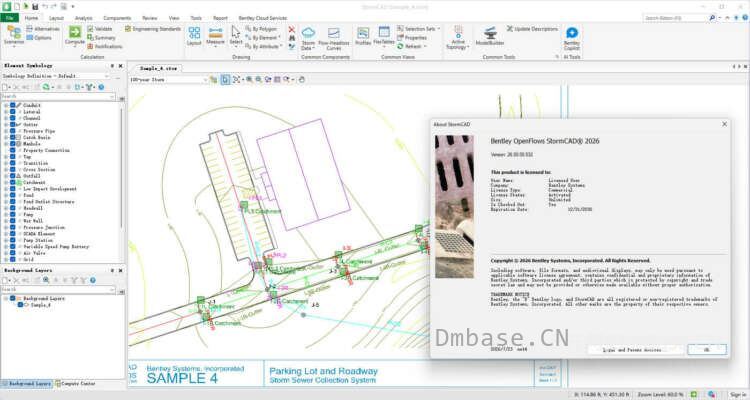Click the help icon in Element Symbology toolbar
The height and width of the screenshot is (400, 750).
[101, 87]
